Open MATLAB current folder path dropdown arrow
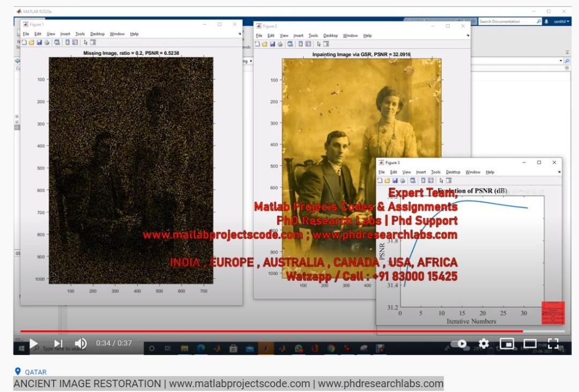 tap(561, 61)
